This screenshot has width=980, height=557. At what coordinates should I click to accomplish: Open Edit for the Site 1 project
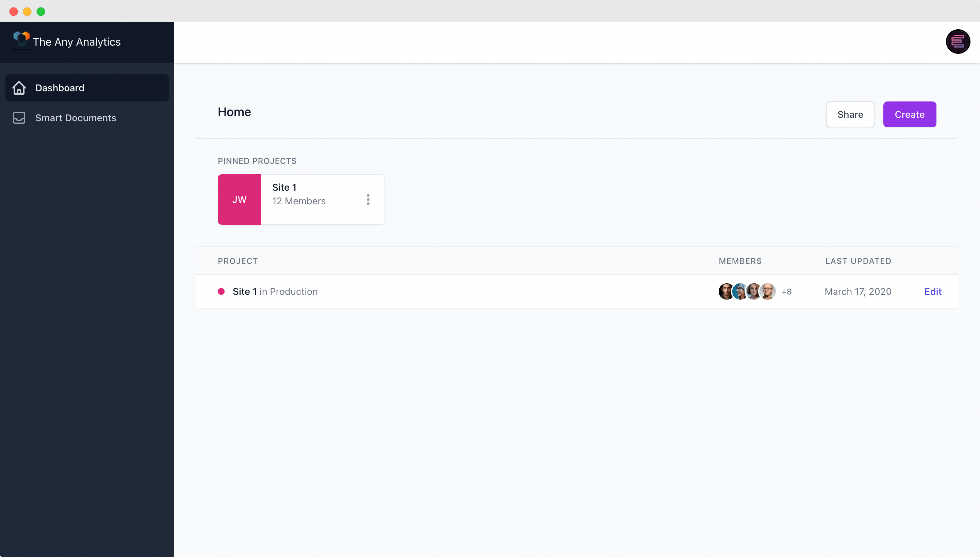pos(933,291)
